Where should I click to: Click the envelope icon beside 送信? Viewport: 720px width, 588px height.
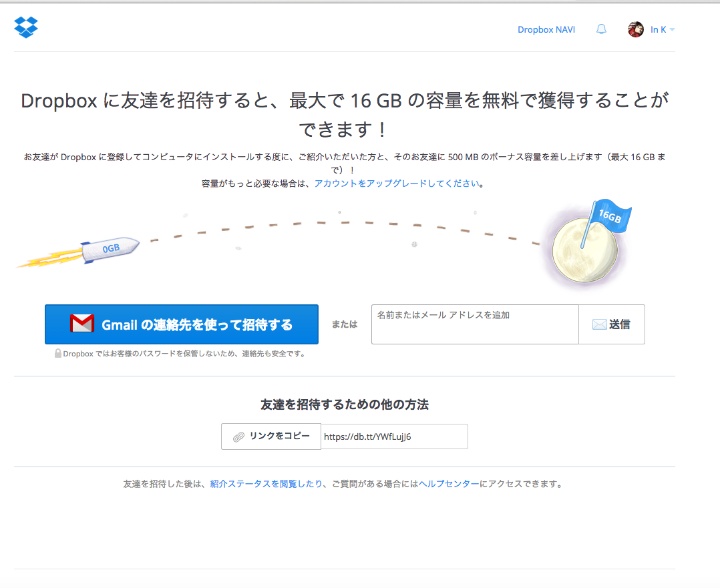point(599,324)
